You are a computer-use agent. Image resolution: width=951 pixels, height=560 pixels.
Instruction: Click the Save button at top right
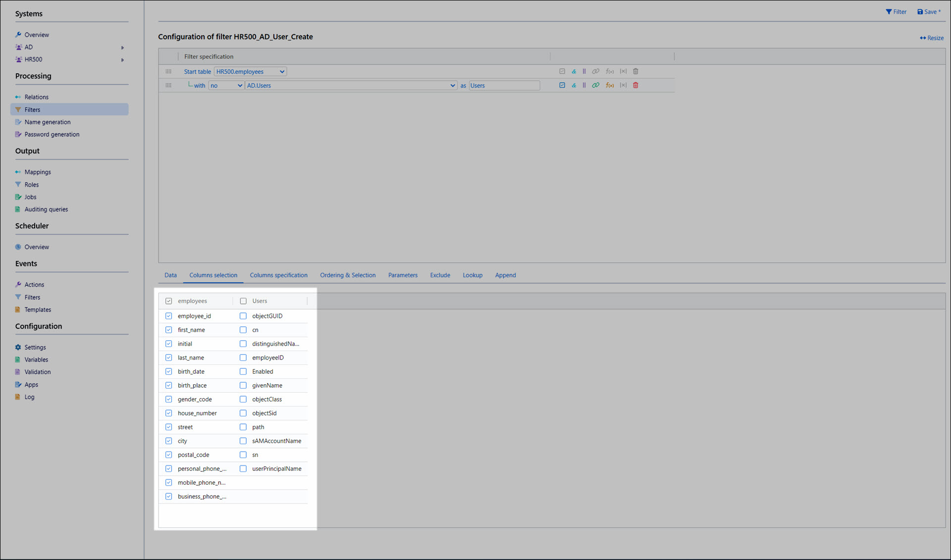[929, 12]
